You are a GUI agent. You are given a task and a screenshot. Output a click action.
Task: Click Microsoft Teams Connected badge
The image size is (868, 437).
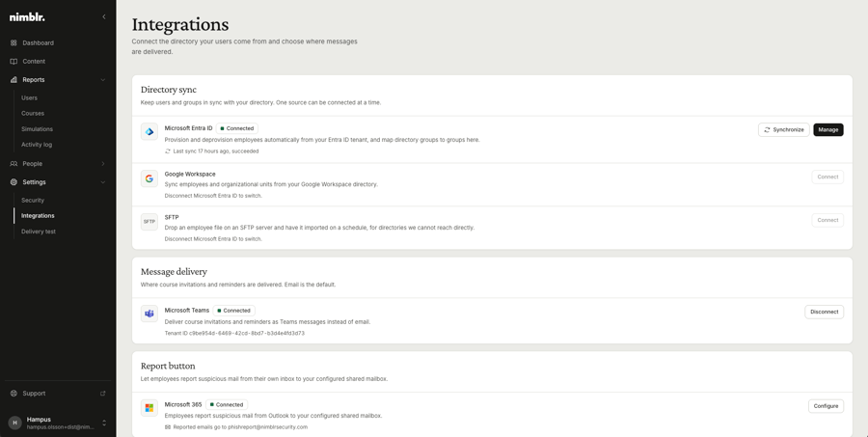coord(233,311)
